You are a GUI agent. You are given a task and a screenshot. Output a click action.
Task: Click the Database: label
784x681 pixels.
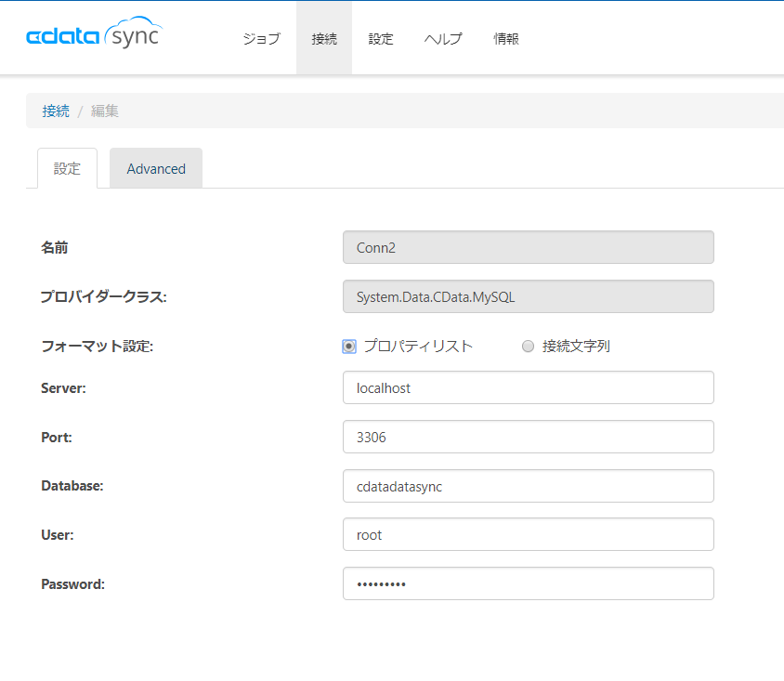coord(72,486)
